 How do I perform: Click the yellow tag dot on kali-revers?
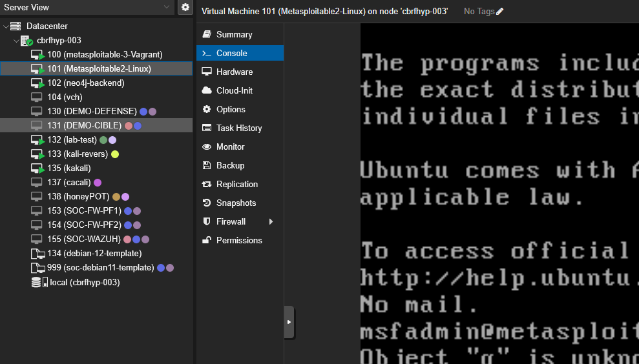coord(115,154)
